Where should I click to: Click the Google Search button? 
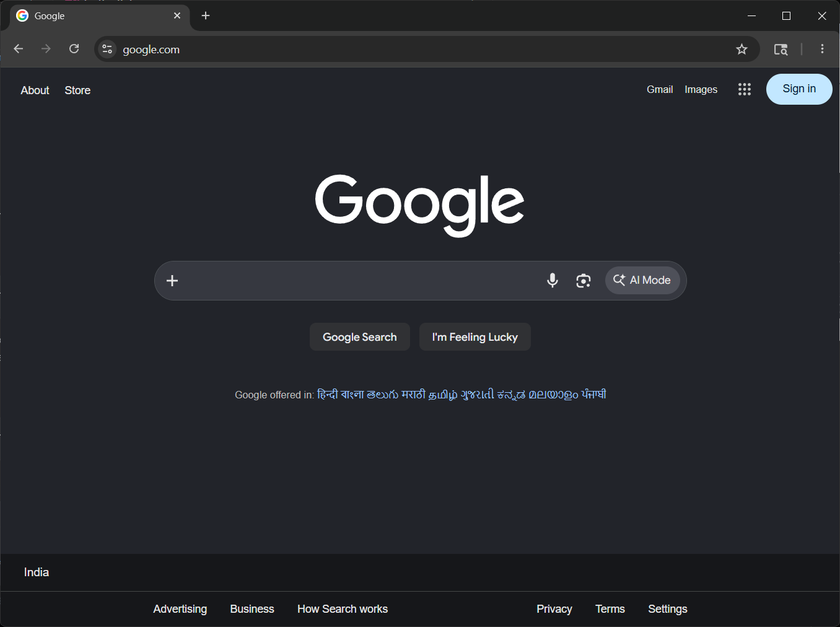coord(360,337)
